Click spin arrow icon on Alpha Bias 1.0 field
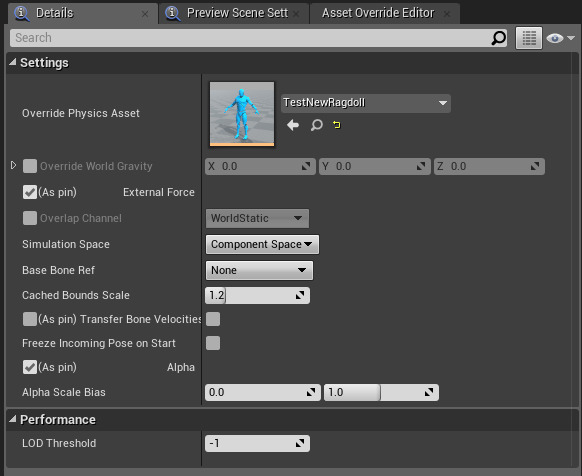This screenshot has height=476, width=582. 429,392
